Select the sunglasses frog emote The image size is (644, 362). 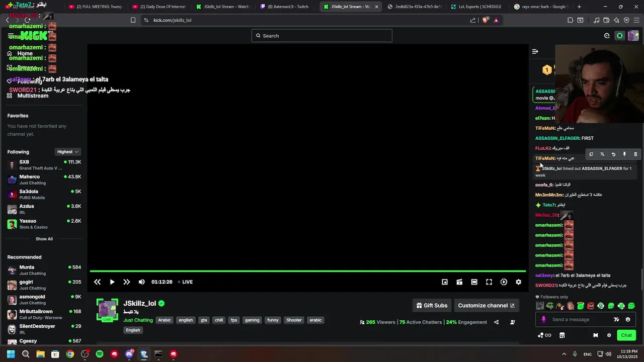coord(550,306)
